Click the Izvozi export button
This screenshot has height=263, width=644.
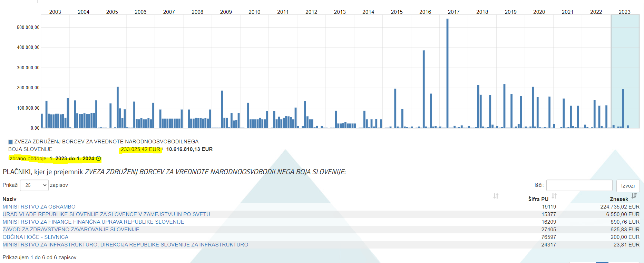[628, 186]
